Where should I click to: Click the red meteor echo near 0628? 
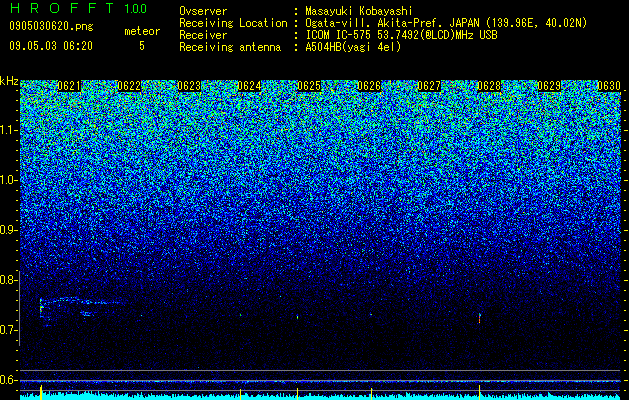pos(479,319)
